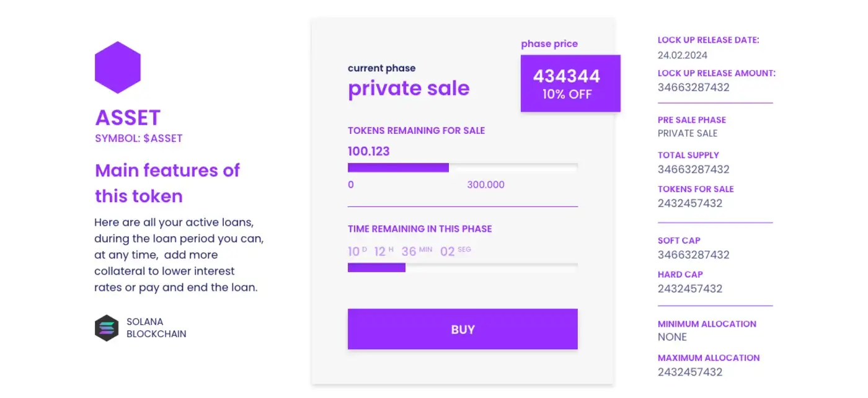Click the Lock Up Release Amount value
Image resolution: width=868 pixels, height=398 pixels.
pos(694,87)
